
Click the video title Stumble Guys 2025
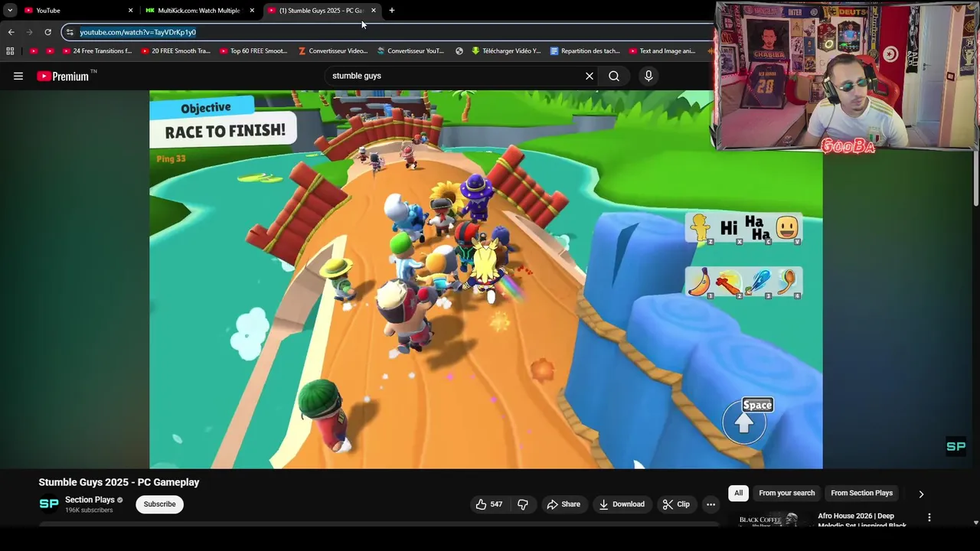pyautogui.click(x=119, y=482)
